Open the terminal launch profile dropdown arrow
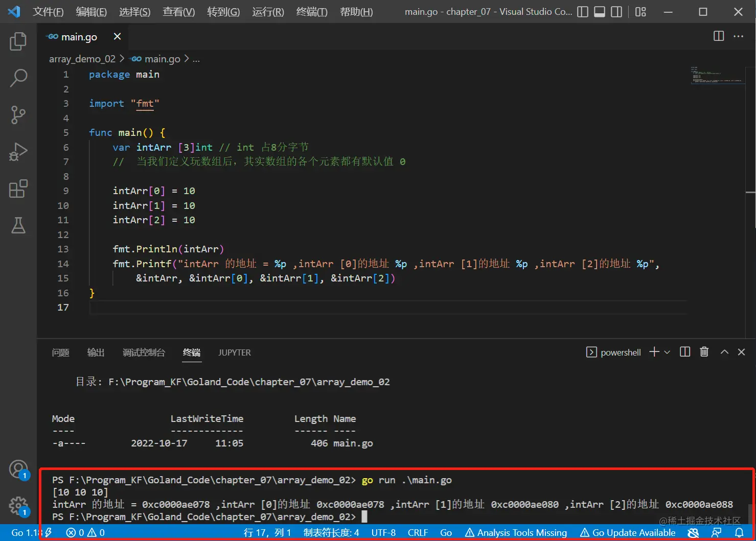 pyautogui.click(x=667, y=352)
